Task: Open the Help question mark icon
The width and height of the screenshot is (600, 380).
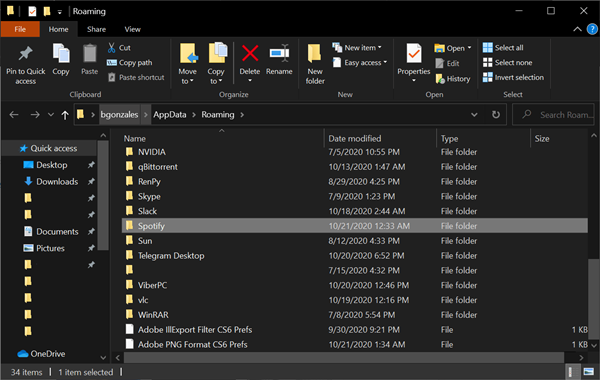Action: point(592,29)
